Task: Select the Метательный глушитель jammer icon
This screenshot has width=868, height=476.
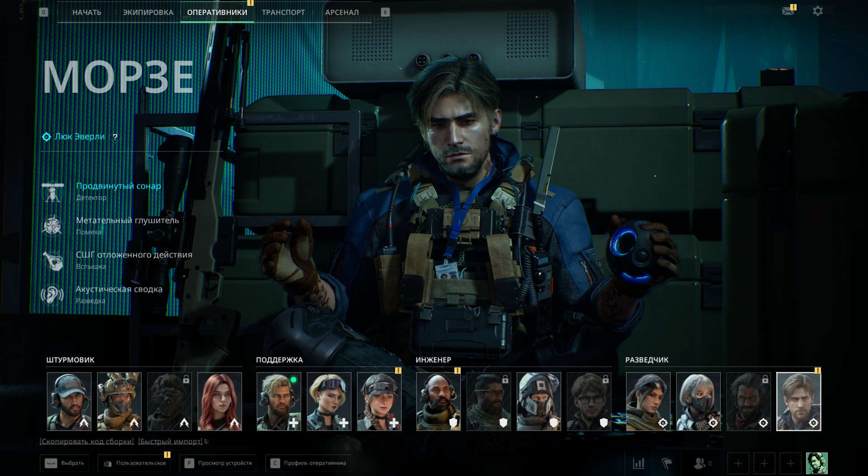Action: (x=53, y=226)
